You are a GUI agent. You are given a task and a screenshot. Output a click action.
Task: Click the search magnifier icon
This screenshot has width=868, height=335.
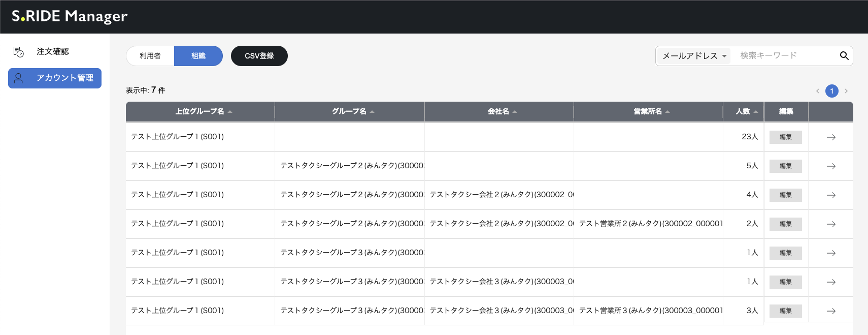click(844, 56)
